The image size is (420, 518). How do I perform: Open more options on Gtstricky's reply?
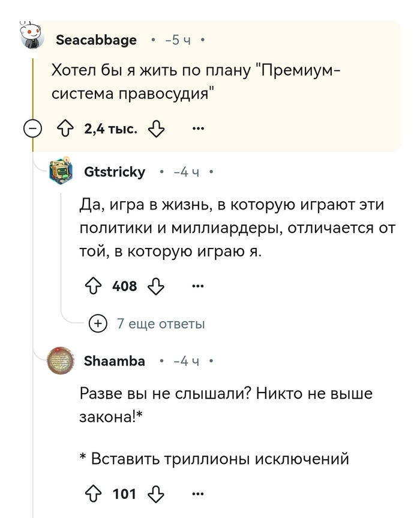click(197, 286)
